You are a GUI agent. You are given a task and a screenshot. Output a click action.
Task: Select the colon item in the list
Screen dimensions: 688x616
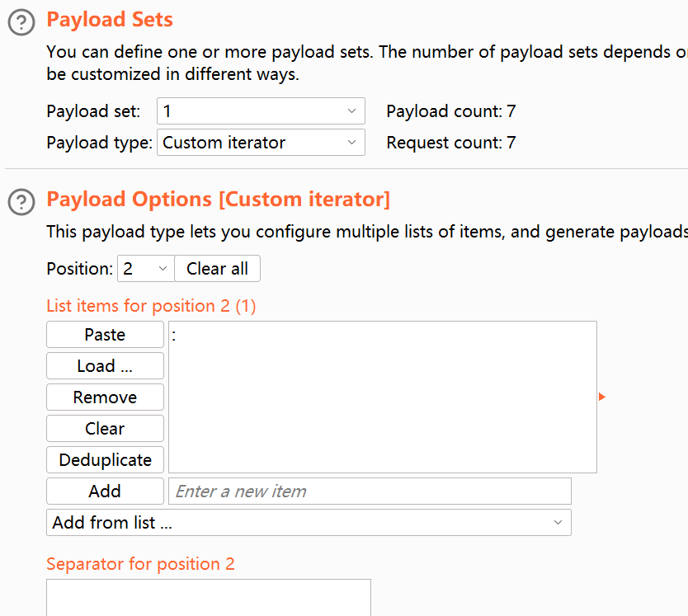click(175, 335)
